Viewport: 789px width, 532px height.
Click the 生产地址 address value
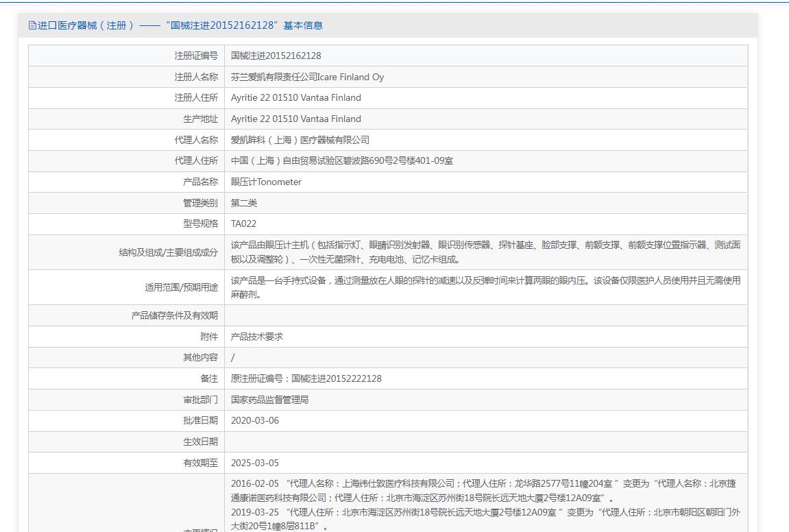tap(295, 119)
